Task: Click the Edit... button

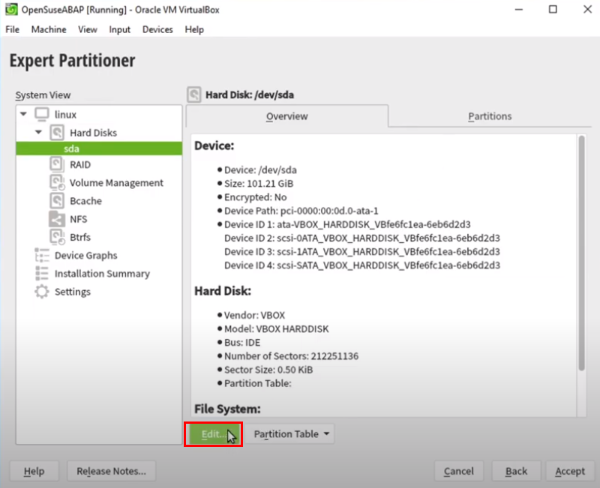Action: 214,434
